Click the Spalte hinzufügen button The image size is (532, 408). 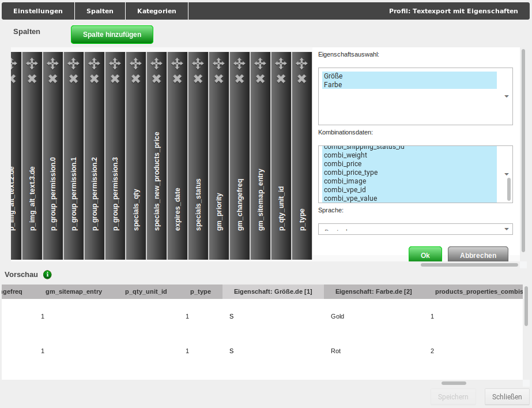pos(111,35)
